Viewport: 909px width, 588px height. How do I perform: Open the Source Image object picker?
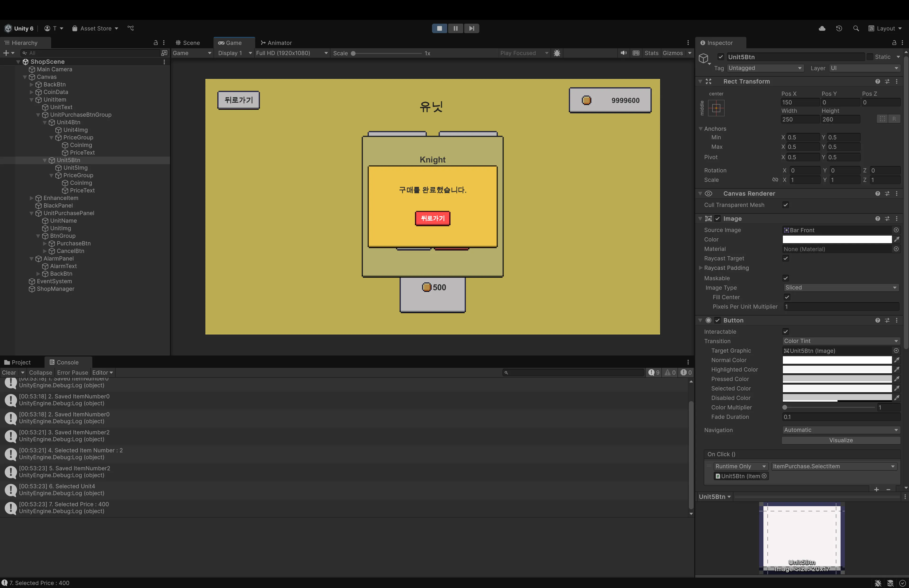point(896,230)
